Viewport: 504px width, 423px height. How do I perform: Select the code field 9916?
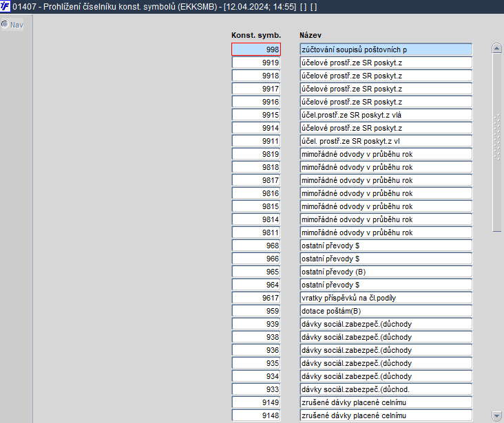[256, 102]
